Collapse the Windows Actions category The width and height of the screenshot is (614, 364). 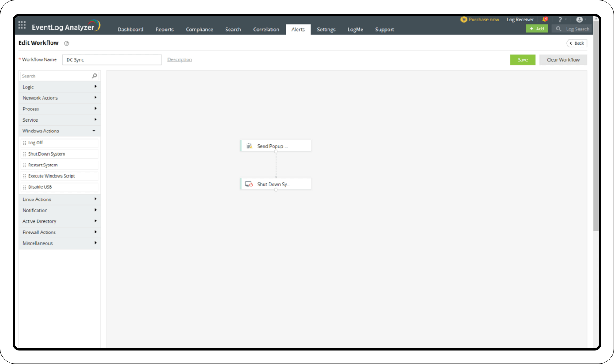pyautogui.click(x=59, y=131)
